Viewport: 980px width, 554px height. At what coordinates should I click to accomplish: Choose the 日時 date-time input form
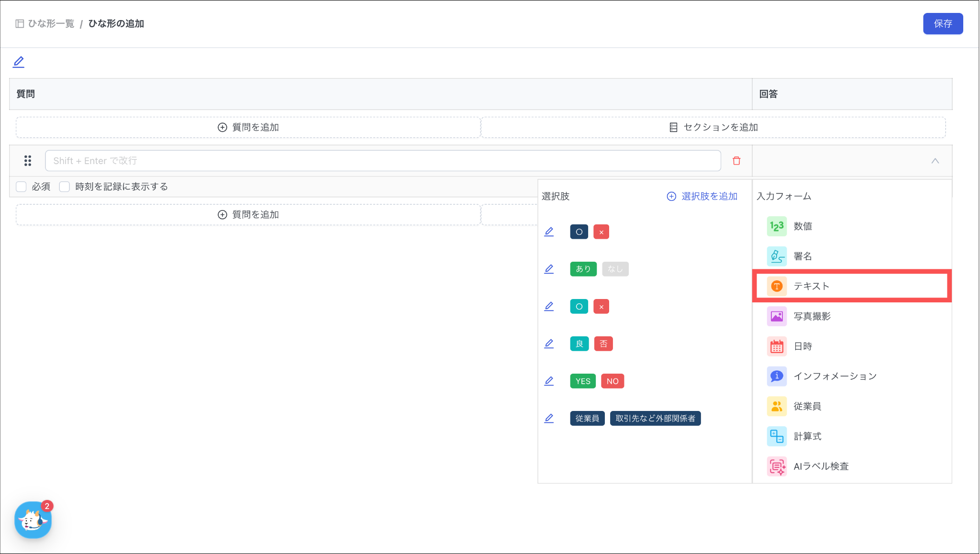tap(802, 346)
